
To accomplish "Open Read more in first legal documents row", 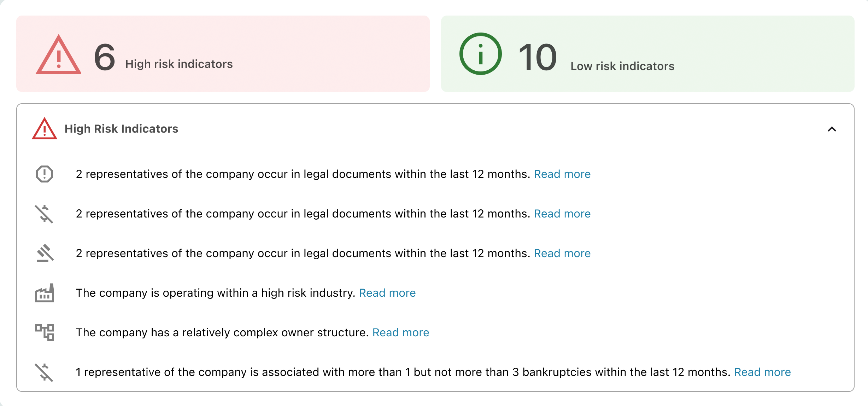I will pos(562,174).
